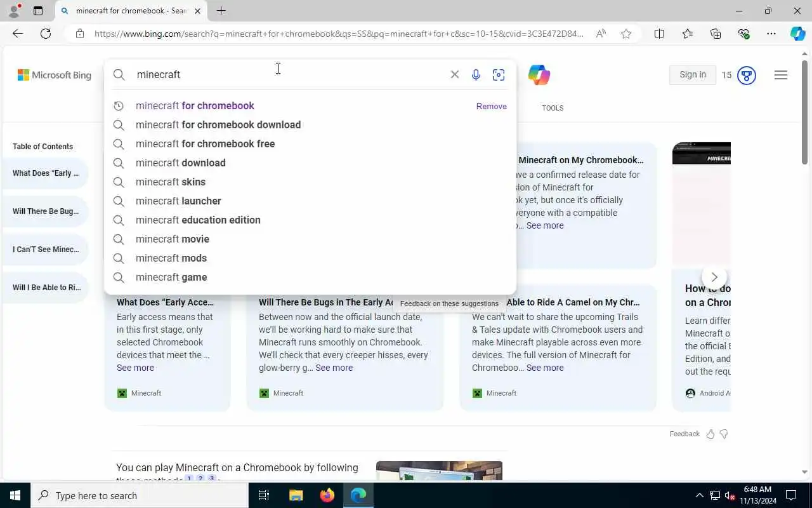The height and width of the screenshot is (508, 812).
Task: Go to Microsoft Bing logo home
Action: point(55,75)
